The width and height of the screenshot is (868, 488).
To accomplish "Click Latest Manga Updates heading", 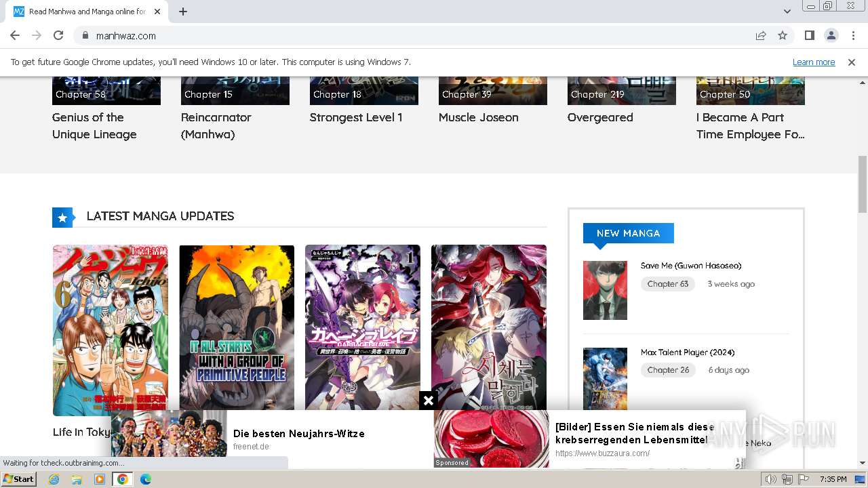I will [160, 216].
